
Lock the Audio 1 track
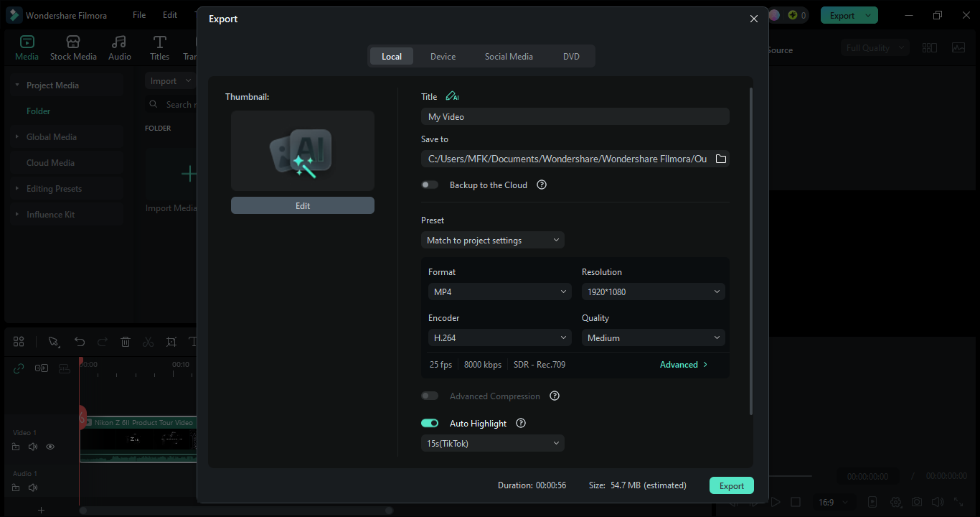click(16, 488)
